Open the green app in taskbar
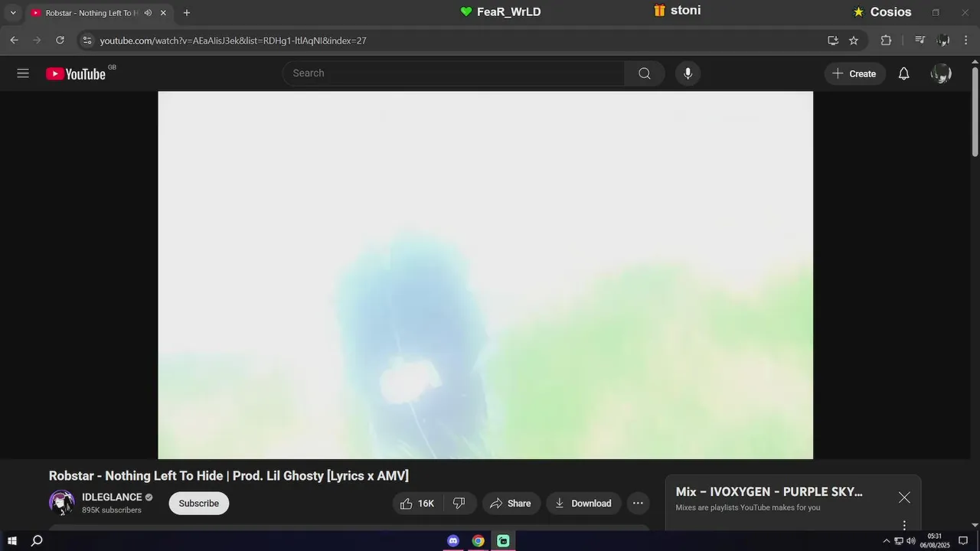The image size is (980, 551). coord(503,541)
